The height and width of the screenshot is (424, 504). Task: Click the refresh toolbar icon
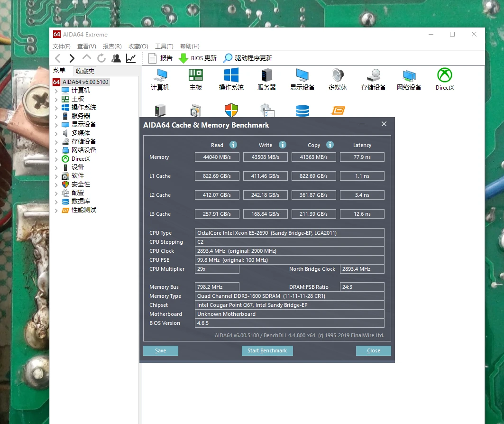[x=101, y=58]
